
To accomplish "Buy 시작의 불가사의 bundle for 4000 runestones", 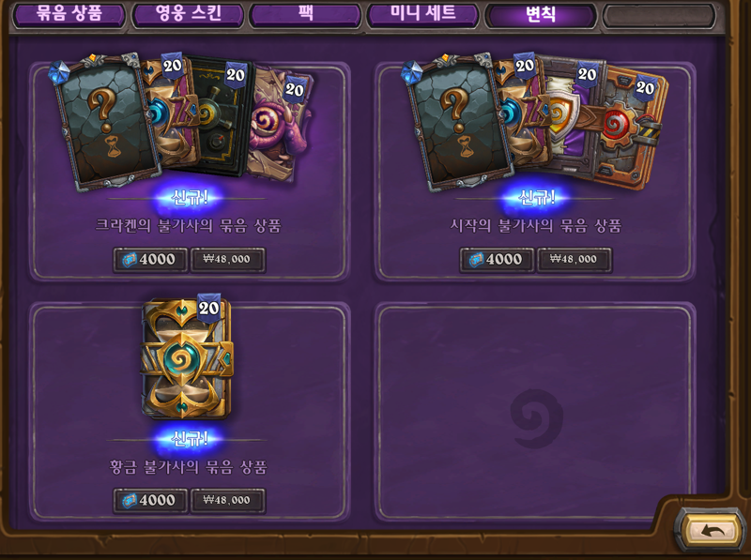I will coord(497,260).
